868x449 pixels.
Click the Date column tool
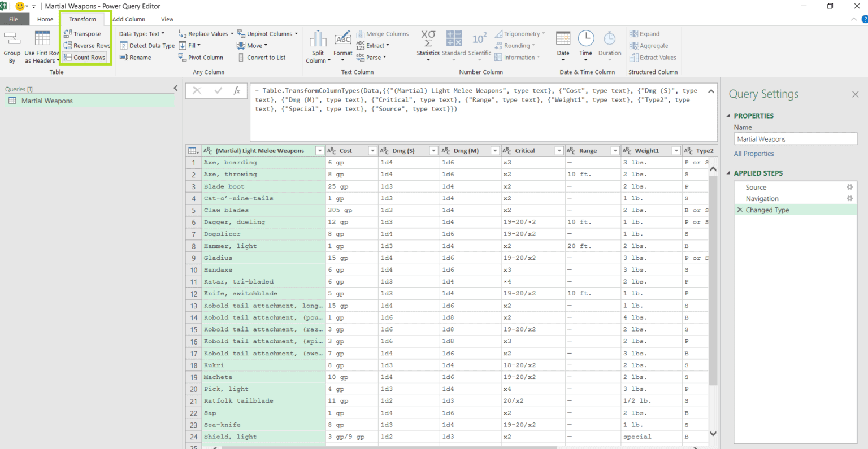point(563,45)
